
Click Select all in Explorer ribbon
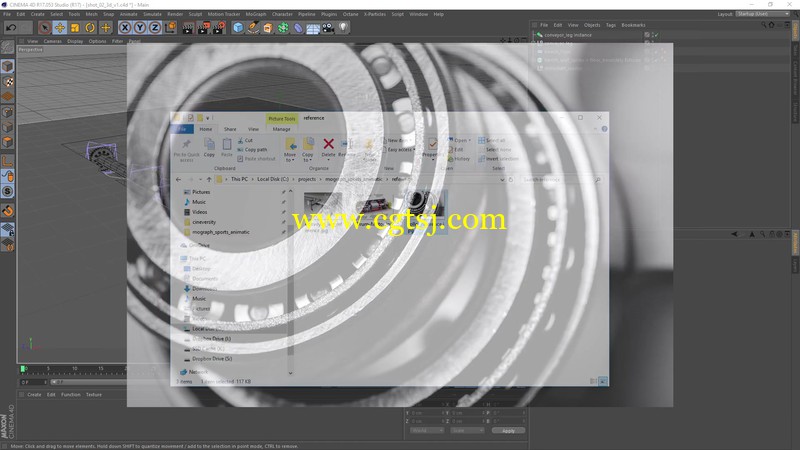[x=492, y=140]
